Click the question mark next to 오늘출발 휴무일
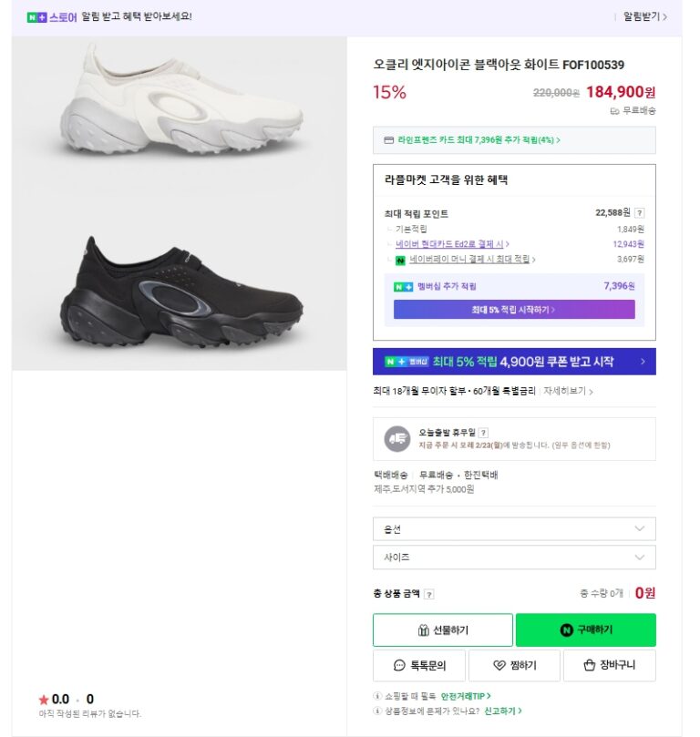This screenshot has width=700, height=737. [483, 433]
